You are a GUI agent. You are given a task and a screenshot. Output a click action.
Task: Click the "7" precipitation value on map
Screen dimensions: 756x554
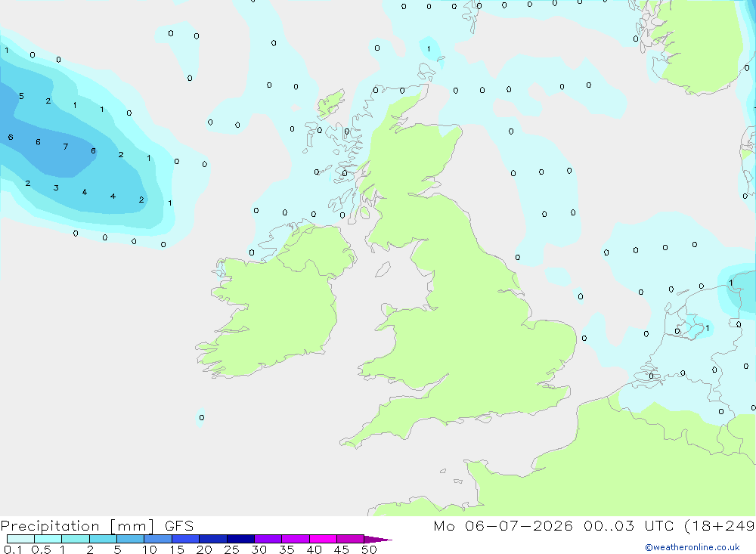click(66, 147)
